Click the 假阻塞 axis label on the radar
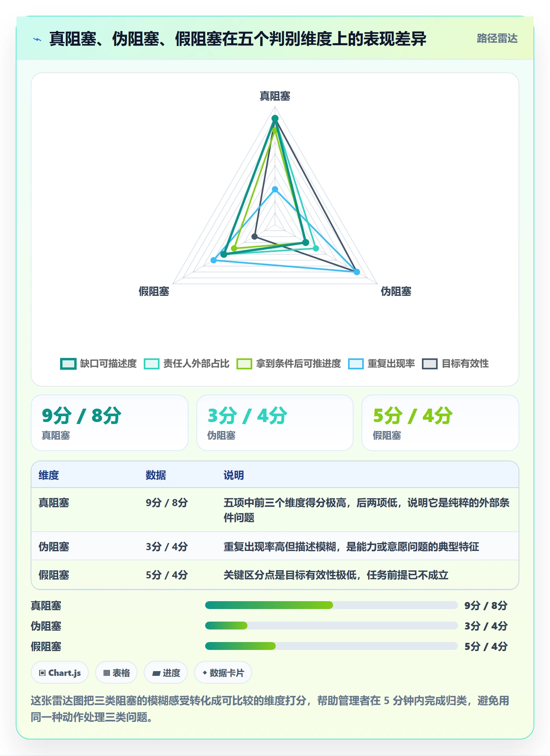Image resolution: width=550 pixels, height=756 pixels. pos(154,291)
